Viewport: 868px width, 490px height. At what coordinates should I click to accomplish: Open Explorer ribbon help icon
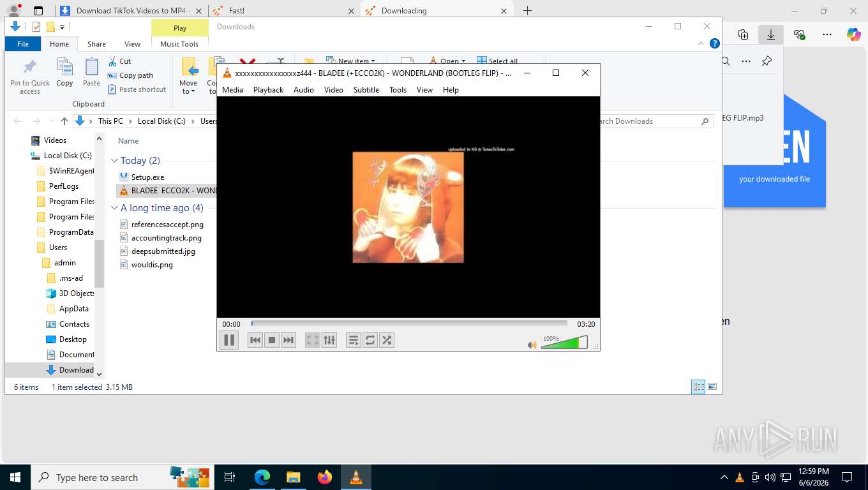715,43
